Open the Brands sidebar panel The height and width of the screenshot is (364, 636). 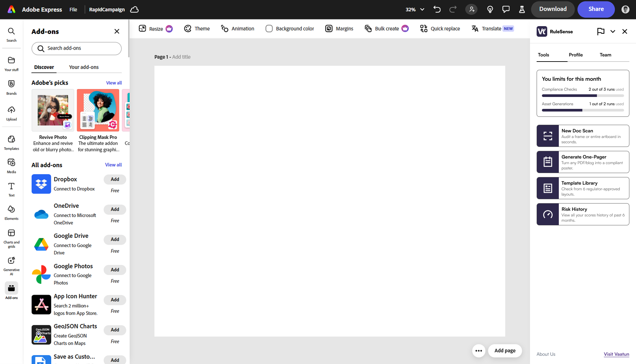pyautogui.click(x=11, y=87)
